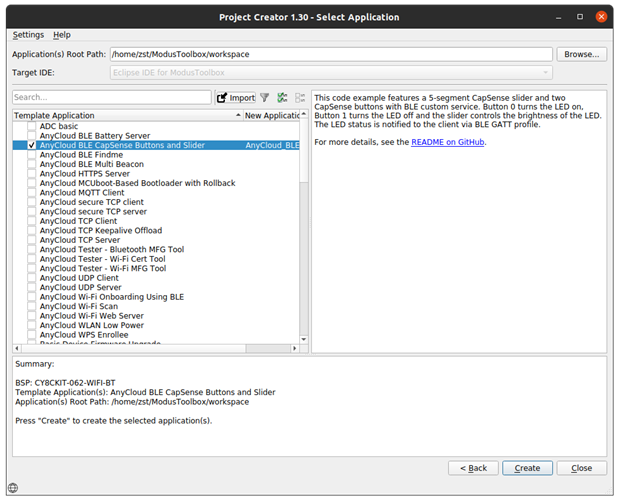619x501 pixels.
Task: Focus the Search... box
Action: [112, 97]
